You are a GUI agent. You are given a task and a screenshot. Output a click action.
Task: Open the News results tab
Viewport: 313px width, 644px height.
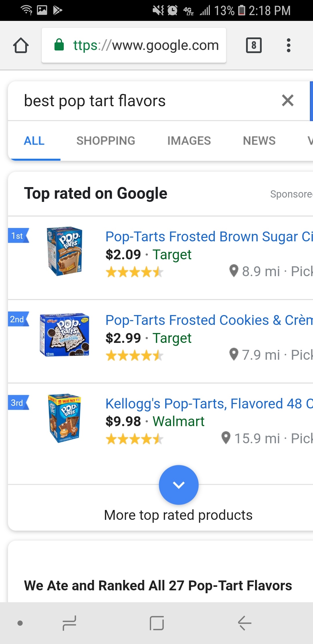point(259,141)
